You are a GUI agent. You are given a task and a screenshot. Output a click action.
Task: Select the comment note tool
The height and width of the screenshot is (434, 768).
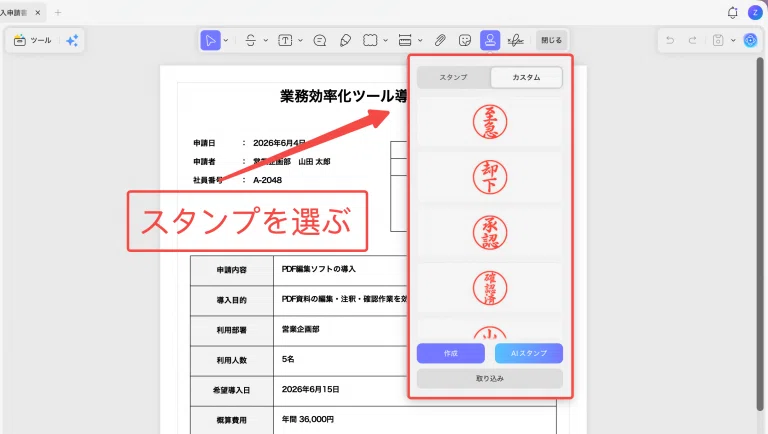(x=320, y=40)
